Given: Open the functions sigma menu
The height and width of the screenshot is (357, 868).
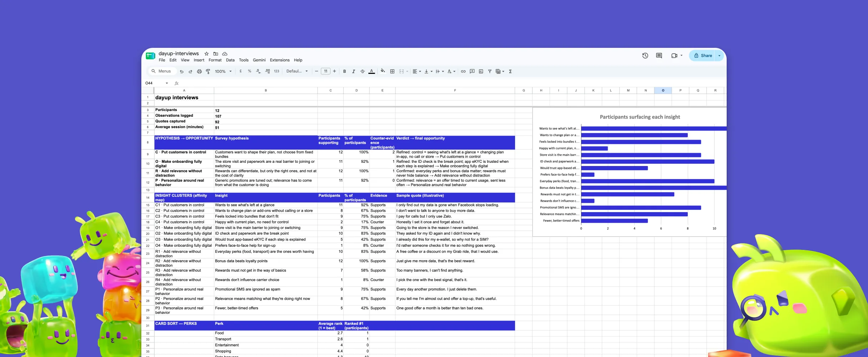Looking at the screenshot, I should [510, 71].
